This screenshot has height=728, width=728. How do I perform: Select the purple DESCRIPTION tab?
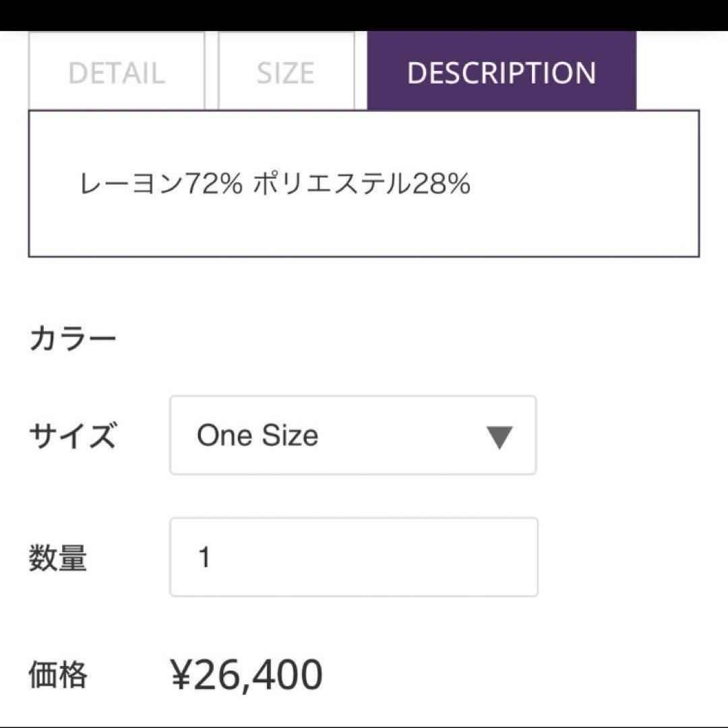click(502, 71)
